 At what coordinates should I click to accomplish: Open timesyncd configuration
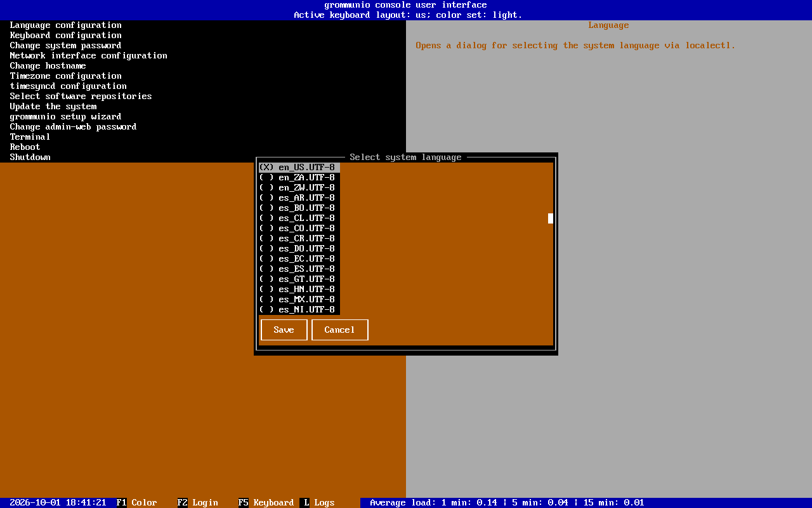pyautogui.click(x=69, y=86)
